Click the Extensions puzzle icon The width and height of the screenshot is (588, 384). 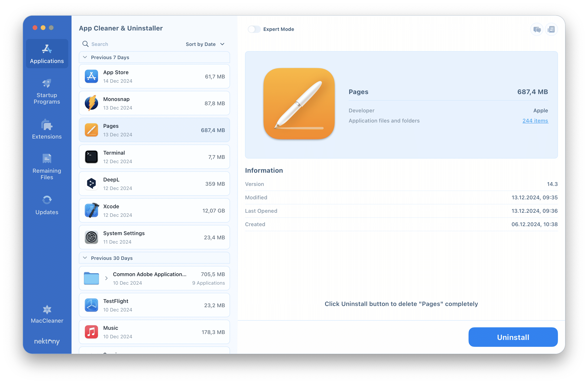(47, 124)
